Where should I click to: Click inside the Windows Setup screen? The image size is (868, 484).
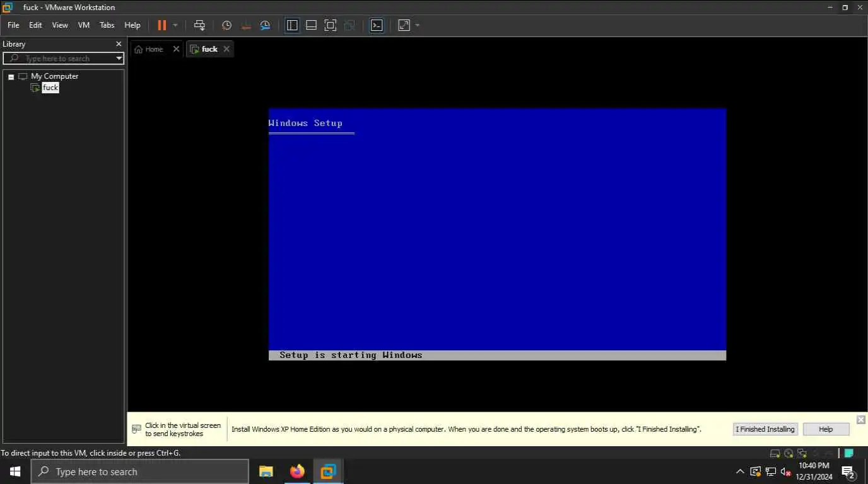[x=497, y=234]
